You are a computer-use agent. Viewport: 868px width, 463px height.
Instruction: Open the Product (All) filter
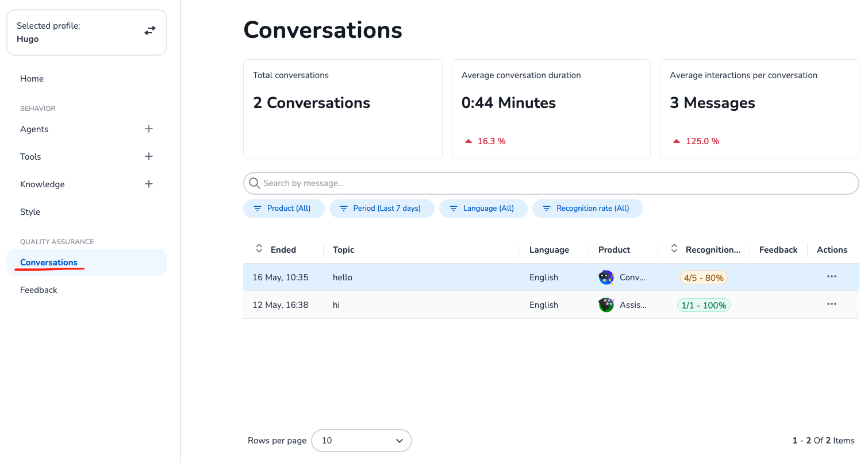(x=283, y=209)
